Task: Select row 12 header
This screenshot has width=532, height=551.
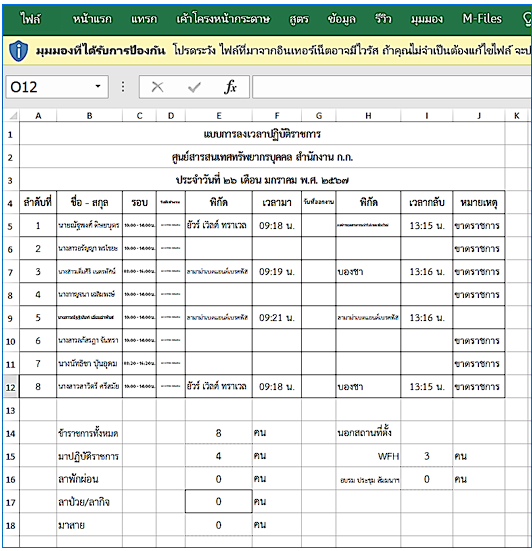Action: 11,387
